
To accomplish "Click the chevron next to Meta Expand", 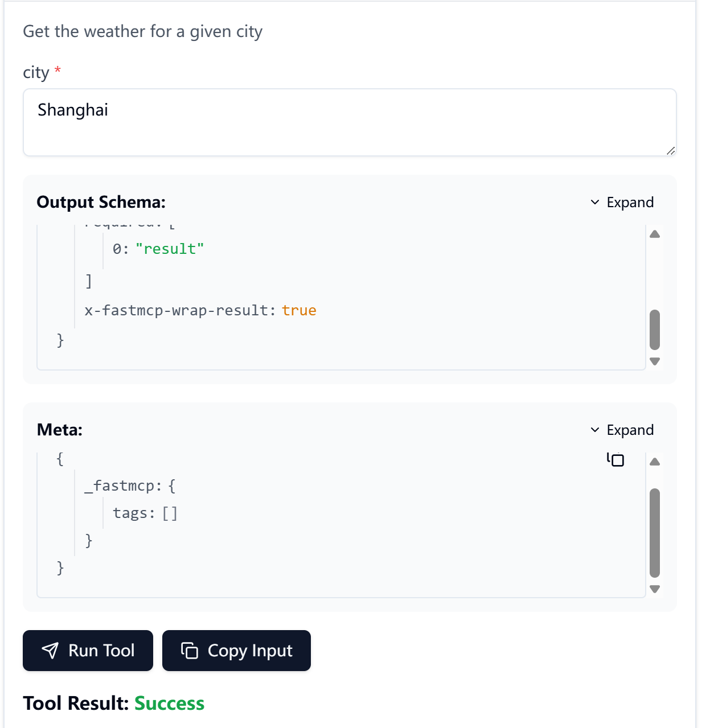I will coord(595,430).
